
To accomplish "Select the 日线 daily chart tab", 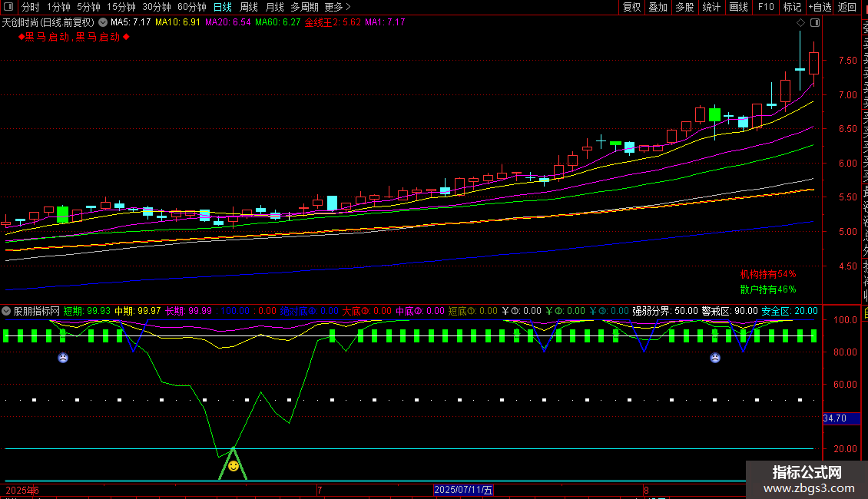I will click(223, 7).
